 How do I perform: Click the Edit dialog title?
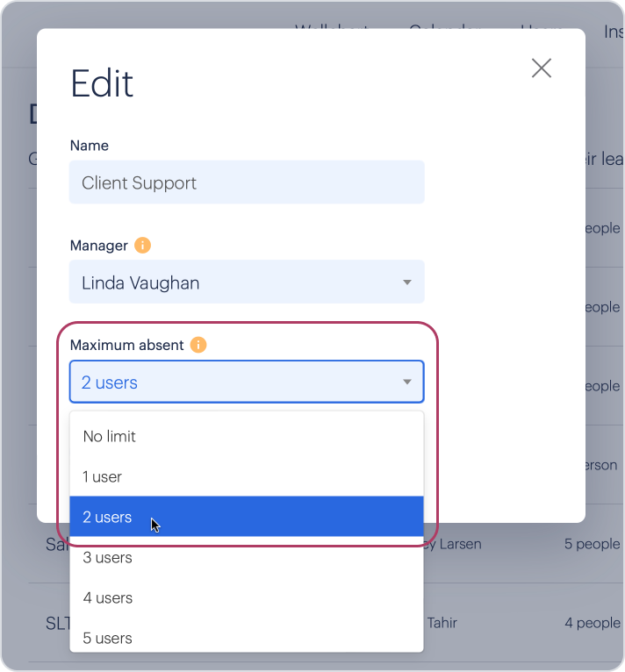point(102,83)
